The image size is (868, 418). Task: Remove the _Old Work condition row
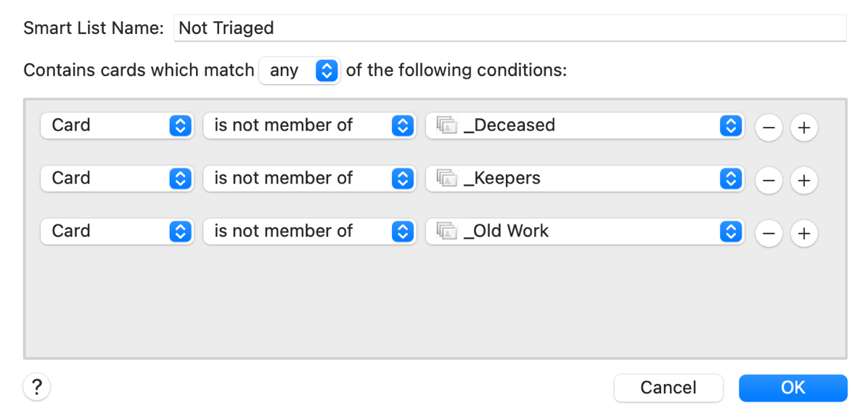769,234
